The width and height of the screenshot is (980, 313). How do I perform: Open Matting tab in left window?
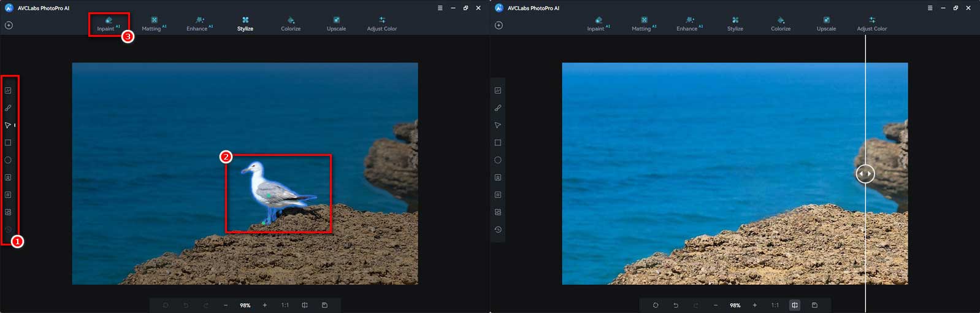(154, 24)
